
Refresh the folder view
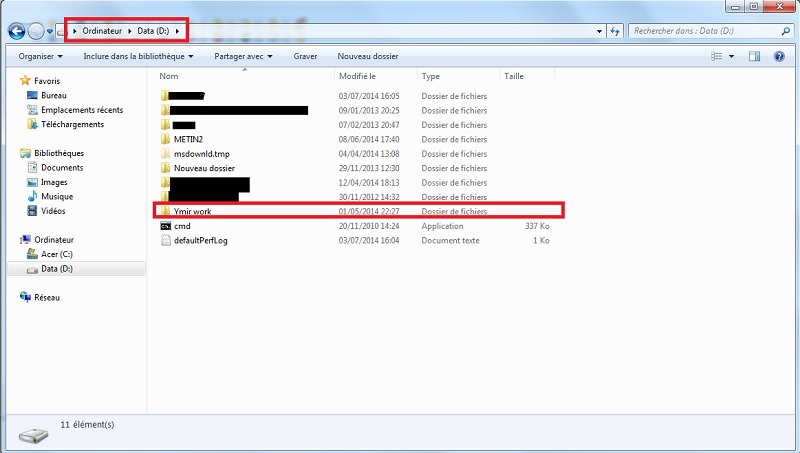(615, 31)
